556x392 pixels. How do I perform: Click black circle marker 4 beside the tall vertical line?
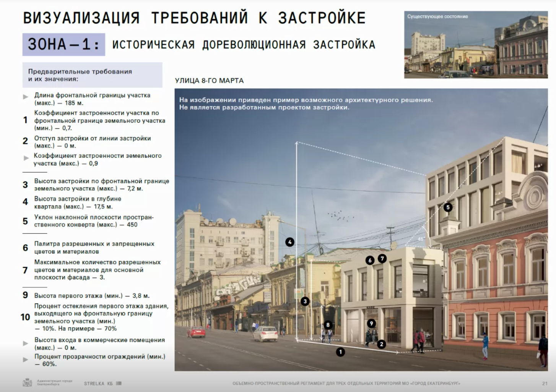tap(290, 242)
